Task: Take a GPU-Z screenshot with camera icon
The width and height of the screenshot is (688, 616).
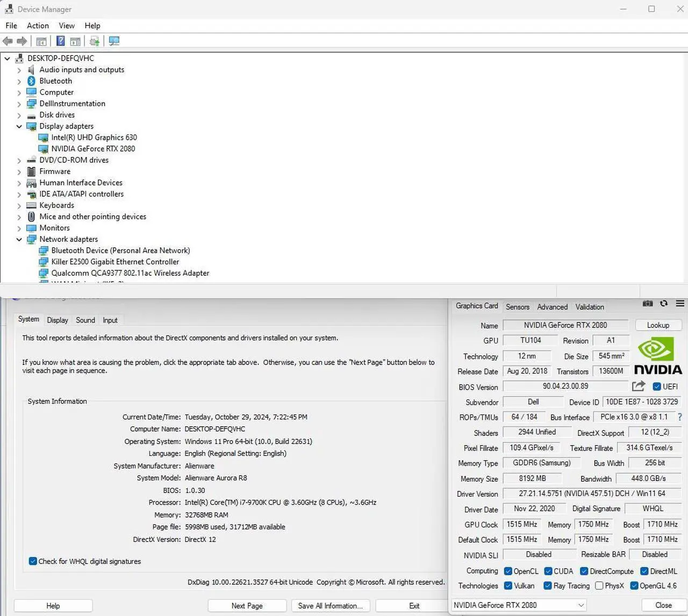Action: point(648,304)
